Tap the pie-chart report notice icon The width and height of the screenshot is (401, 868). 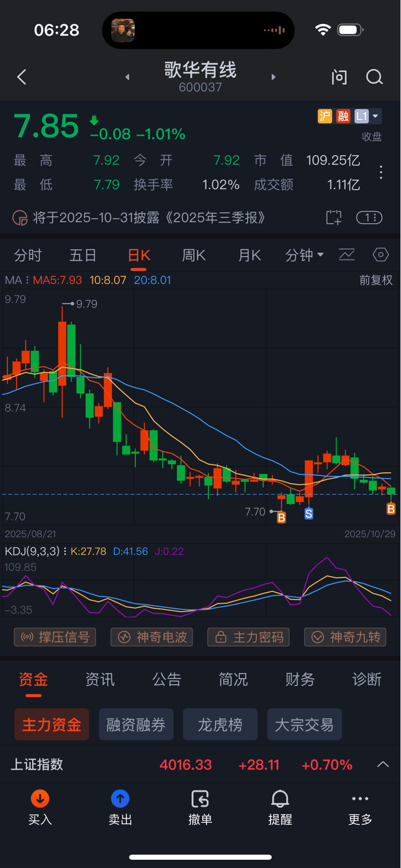[x=20, y=217]
